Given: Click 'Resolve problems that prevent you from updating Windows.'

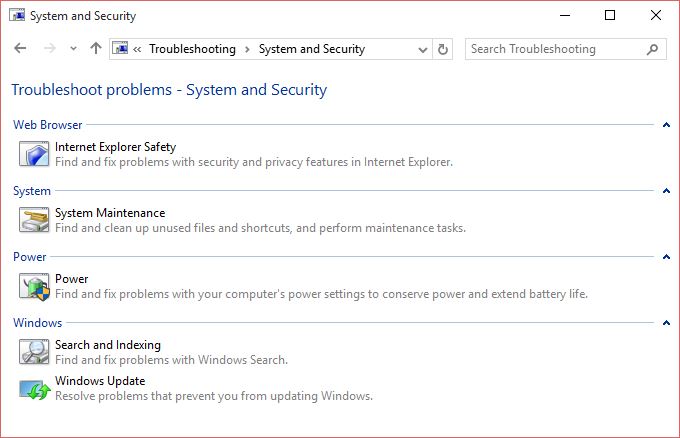Looking at the screenshot, I should (x=214, y=396).
